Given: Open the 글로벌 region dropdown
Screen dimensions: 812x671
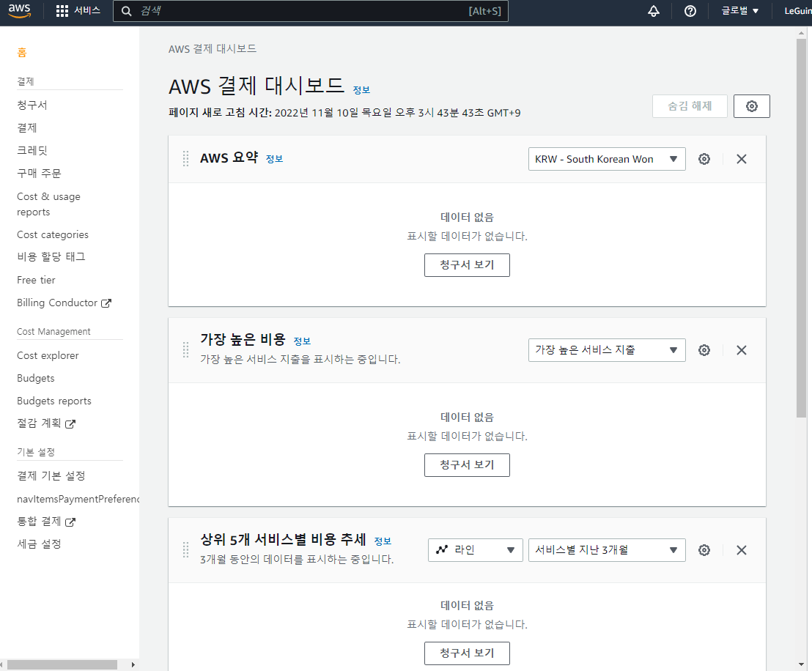Looking at the screenshot, I should point(739,11).
